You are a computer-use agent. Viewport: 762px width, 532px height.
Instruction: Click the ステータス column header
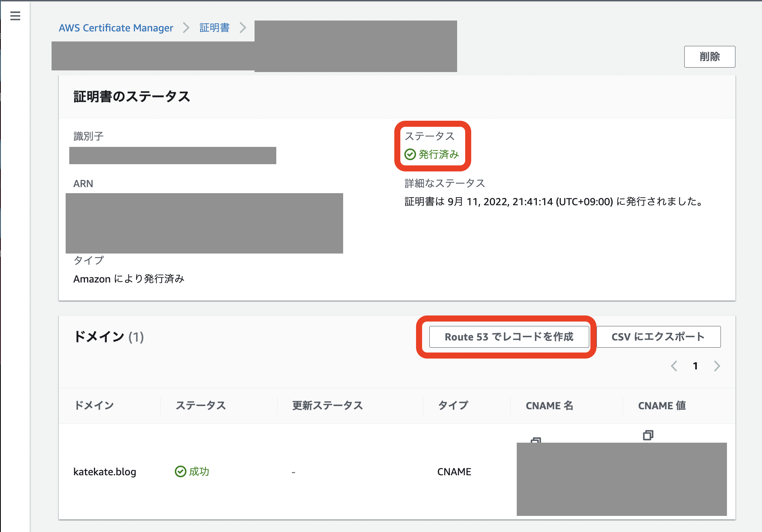[201, 405]
